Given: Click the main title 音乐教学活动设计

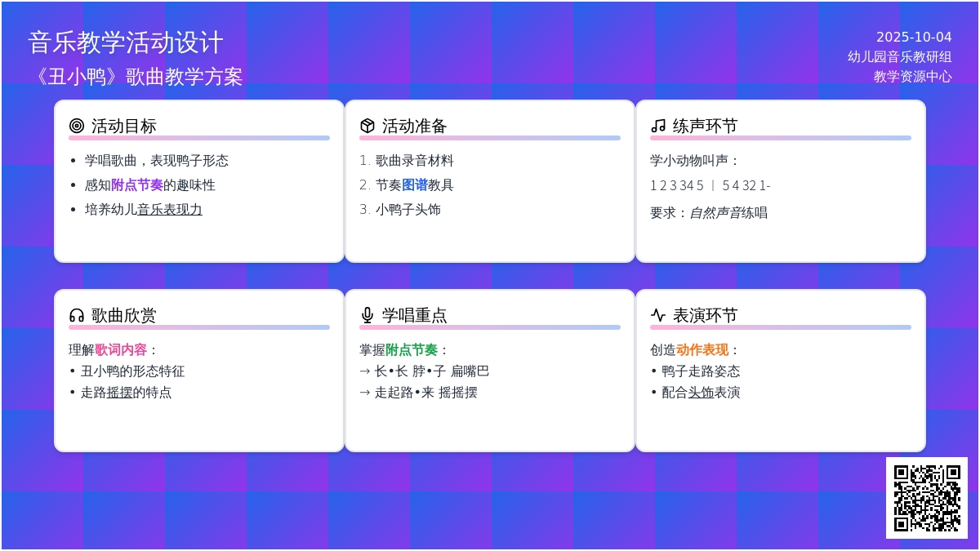Looking at the screenshot, I should pos(126,42).
